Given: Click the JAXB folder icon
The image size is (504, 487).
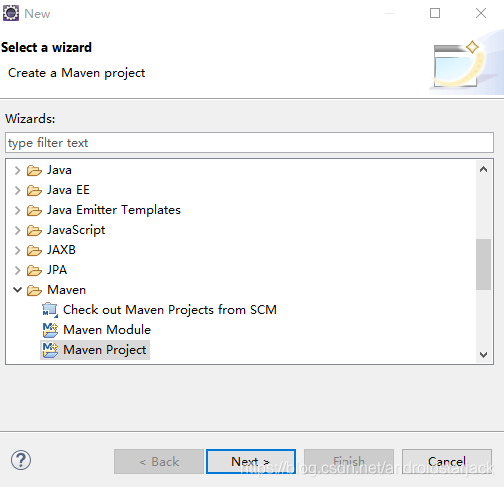Looking at the screenshot, I should point(34,250).
